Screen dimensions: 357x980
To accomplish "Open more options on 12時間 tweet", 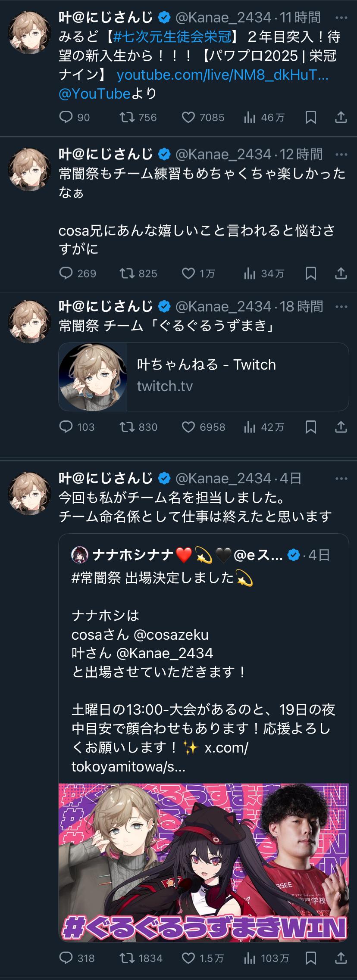I will pyautogui.click(x=341, y=154).
